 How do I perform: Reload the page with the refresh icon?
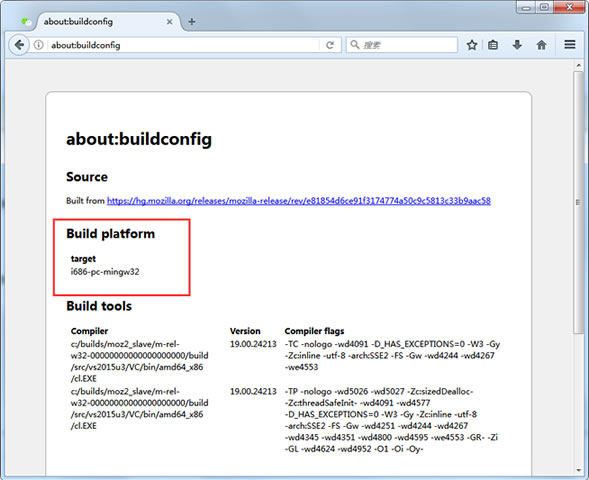[330, 45]
